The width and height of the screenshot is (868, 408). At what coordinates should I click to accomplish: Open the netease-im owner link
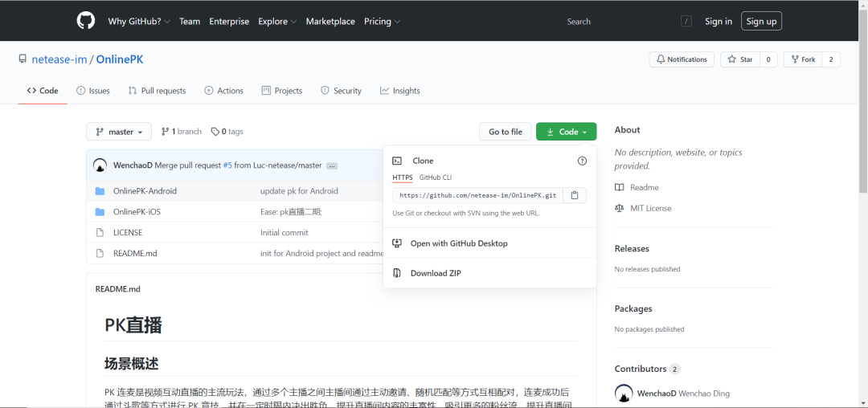click(59, 59)
